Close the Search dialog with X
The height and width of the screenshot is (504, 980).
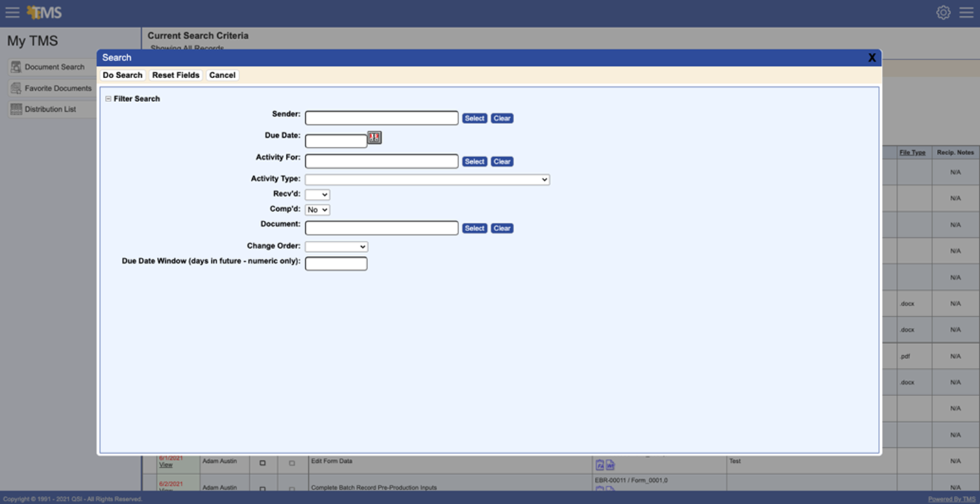[872, 58]
